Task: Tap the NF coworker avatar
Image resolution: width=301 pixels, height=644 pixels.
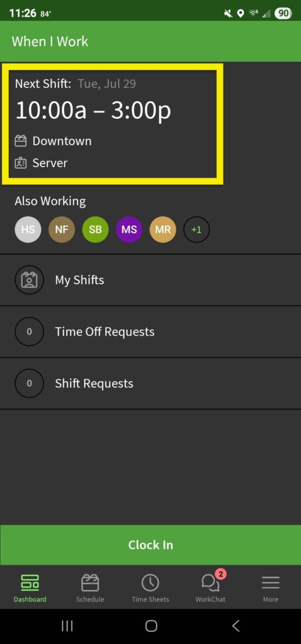Action: (62, 229)
